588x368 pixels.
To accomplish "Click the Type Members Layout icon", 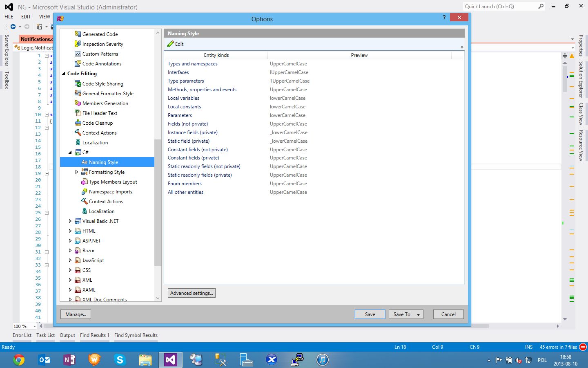I will [x=84, y=182].
